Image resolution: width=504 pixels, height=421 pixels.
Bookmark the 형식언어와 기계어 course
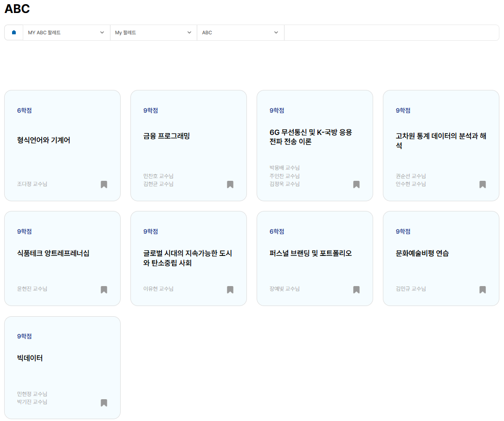104,185
